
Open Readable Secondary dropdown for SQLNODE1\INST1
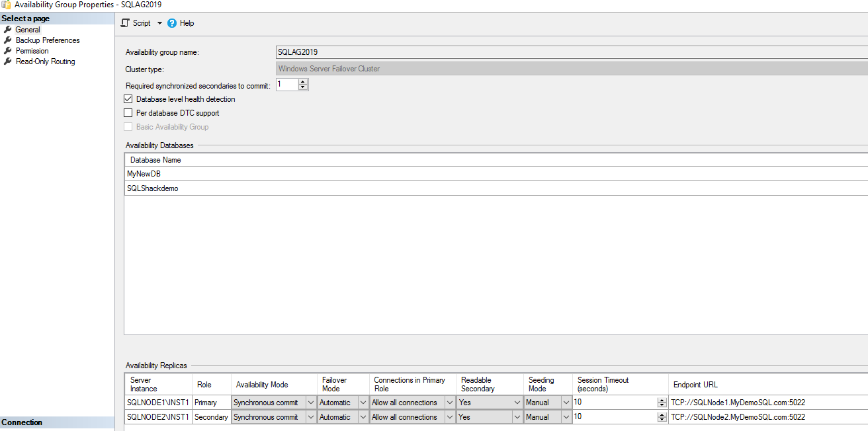pyautogui.click(x=517, y=403)
